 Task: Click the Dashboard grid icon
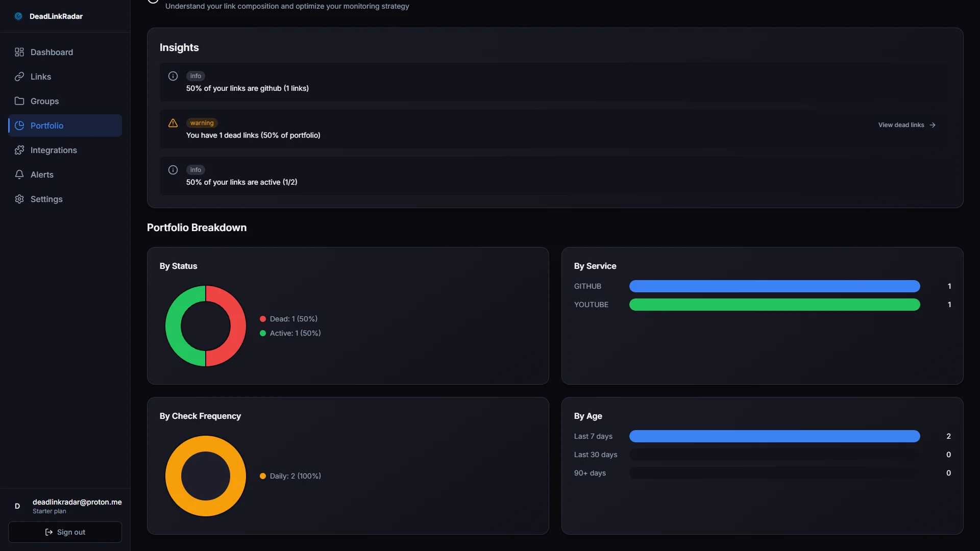pyautogui.click(x=19, y=52)
